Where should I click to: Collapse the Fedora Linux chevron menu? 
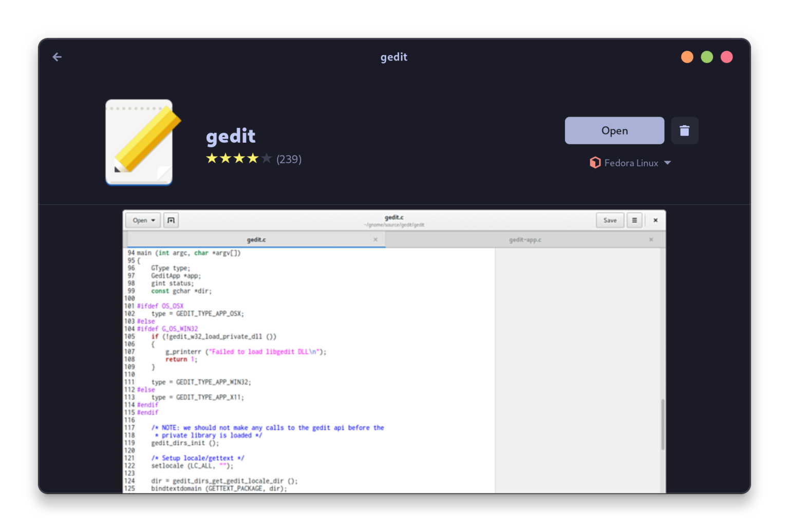click(x=668, y=163)
